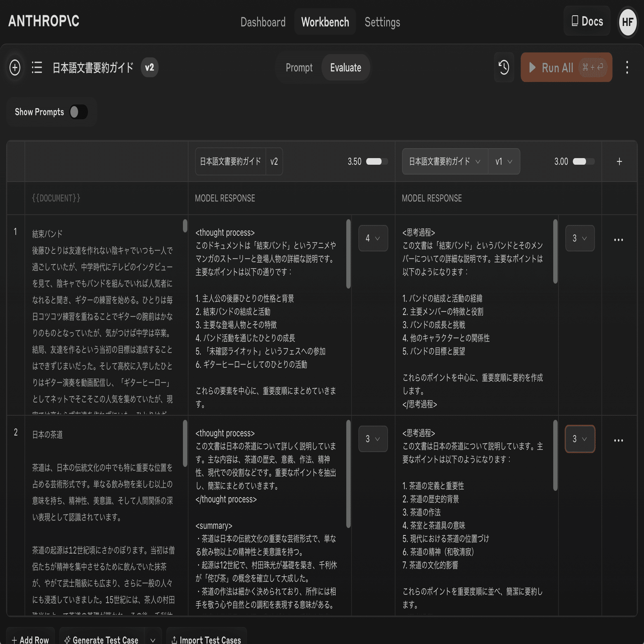Click the HF profile avatar

[x=627, y=21]
